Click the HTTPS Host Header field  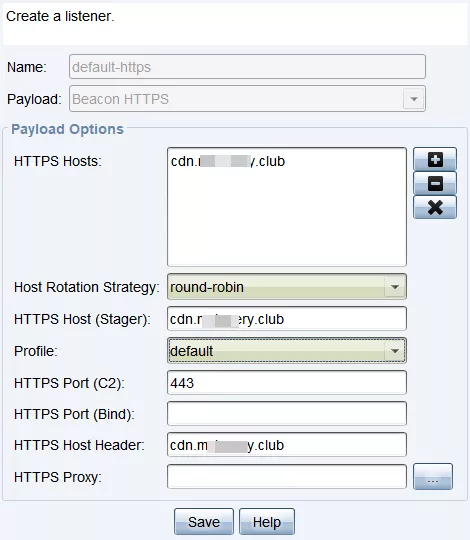(287, 445)
